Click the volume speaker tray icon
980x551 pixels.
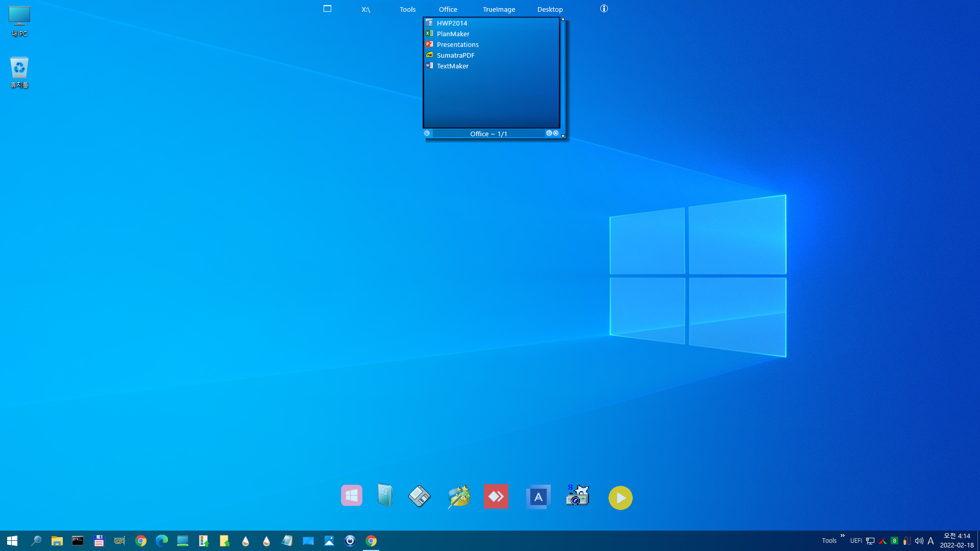[x=919, y=541]
